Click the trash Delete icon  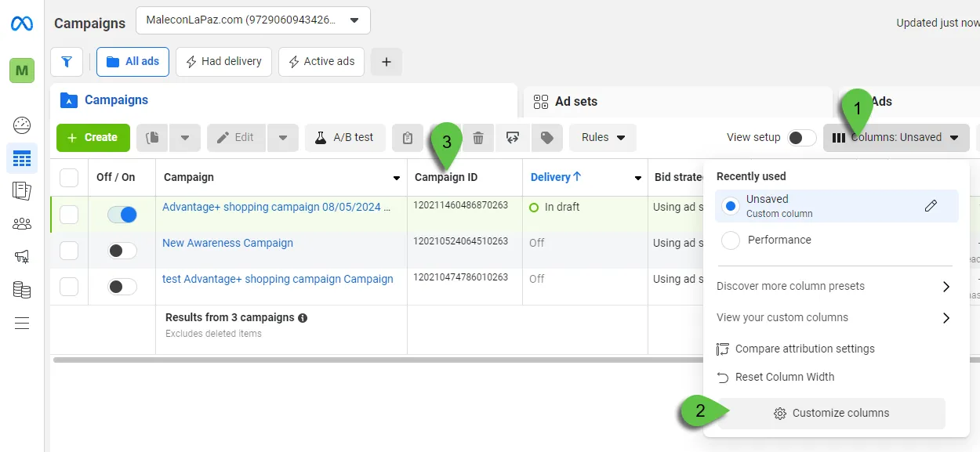(478, 137)
